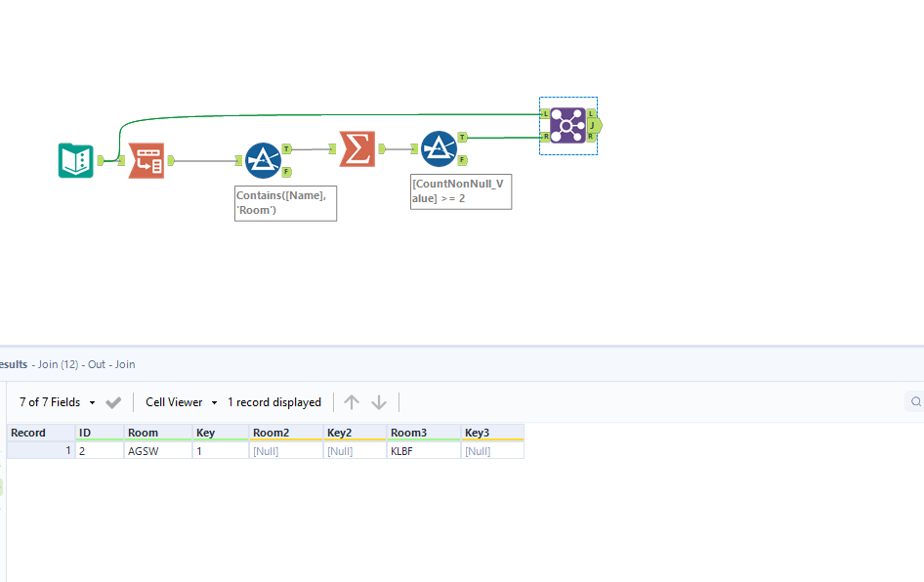Click the J output anchor on Join tool
924x582 pixels.
click(x=591, y=125)
